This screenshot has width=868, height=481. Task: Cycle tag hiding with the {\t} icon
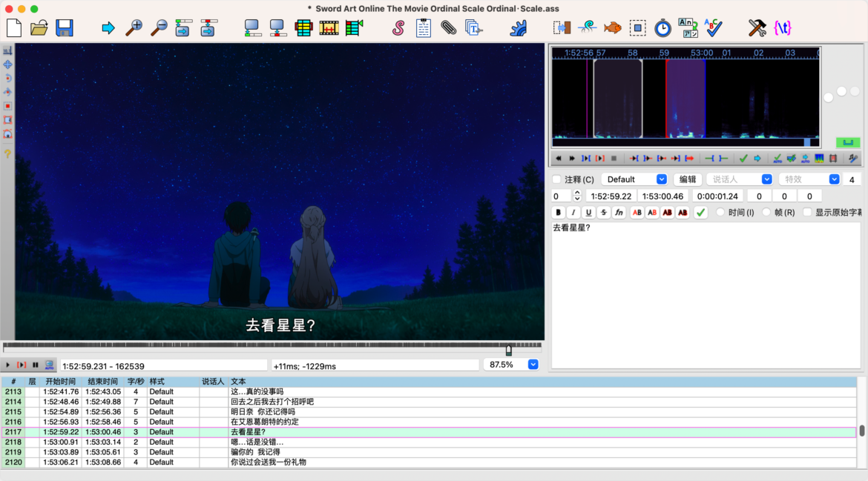point(783,27)
